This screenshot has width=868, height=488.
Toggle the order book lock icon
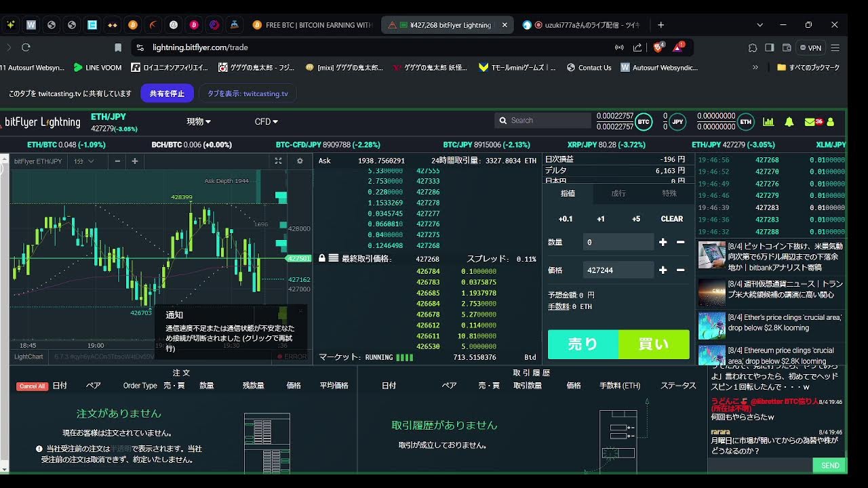point(322,258)
